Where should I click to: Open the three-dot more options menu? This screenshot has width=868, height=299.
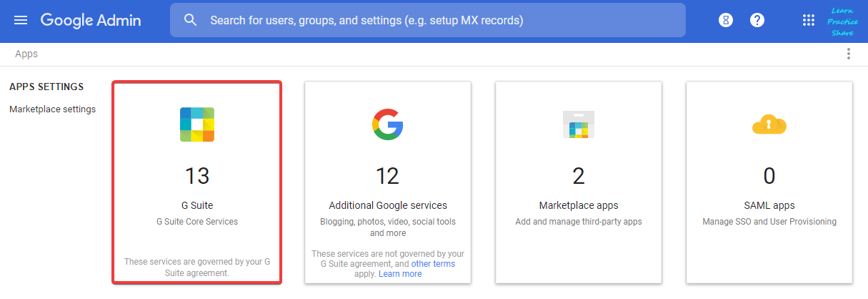tap(849, 54)
